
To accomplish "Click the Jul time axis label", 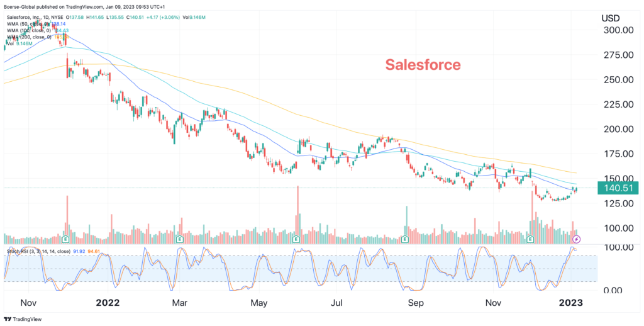I will (x=337, y=303).
